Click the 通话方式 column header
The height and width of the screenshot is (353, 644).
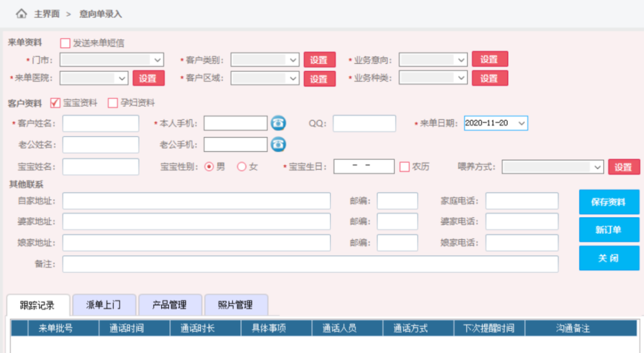pyautogui.click(x=418, y=329)
